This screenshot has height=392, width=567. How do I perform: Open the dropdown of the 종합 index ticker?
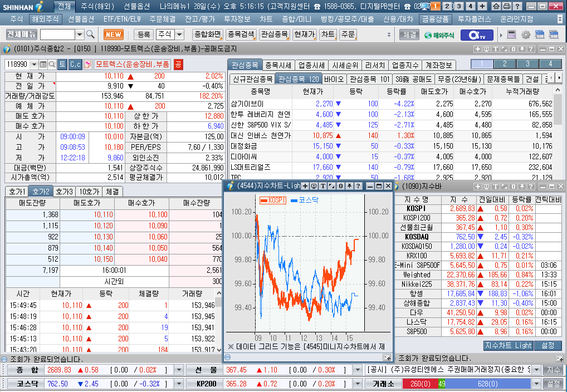coord(179,370)
